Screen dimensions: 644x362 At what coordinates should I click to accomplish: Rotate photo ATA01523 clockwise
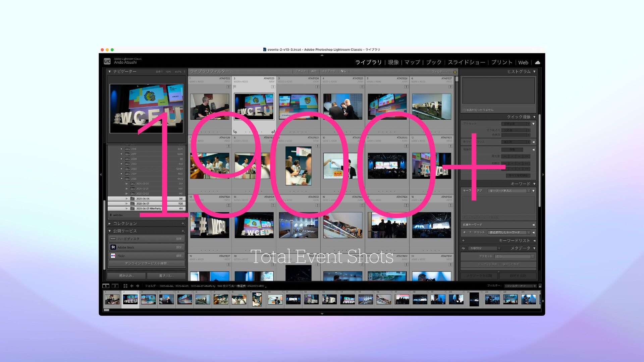273,132
